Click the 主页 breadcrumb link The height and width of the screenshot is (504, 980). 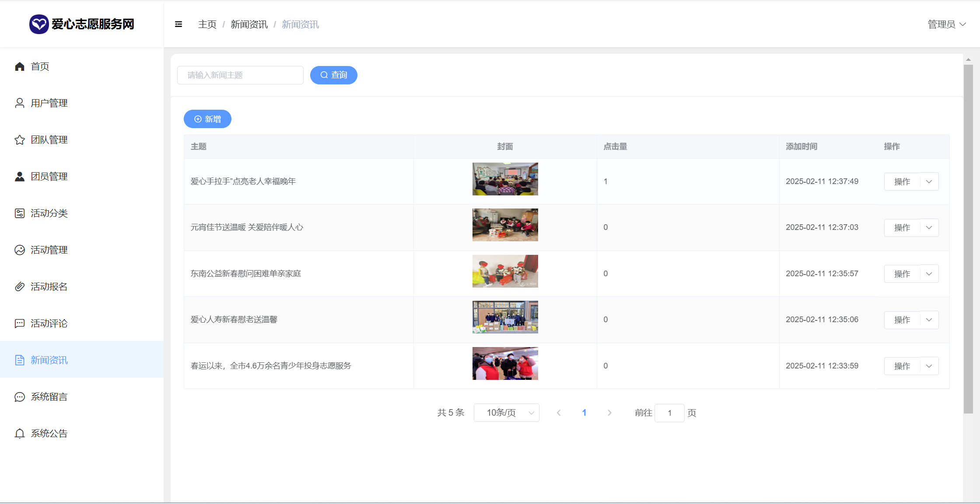[x=207, y=24]
